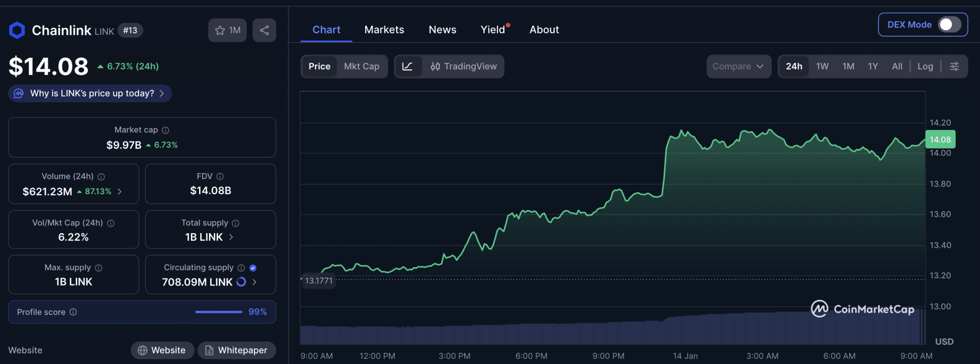Click the share icon button
Screen dimensions: 980x364
[x=264, y=31]
